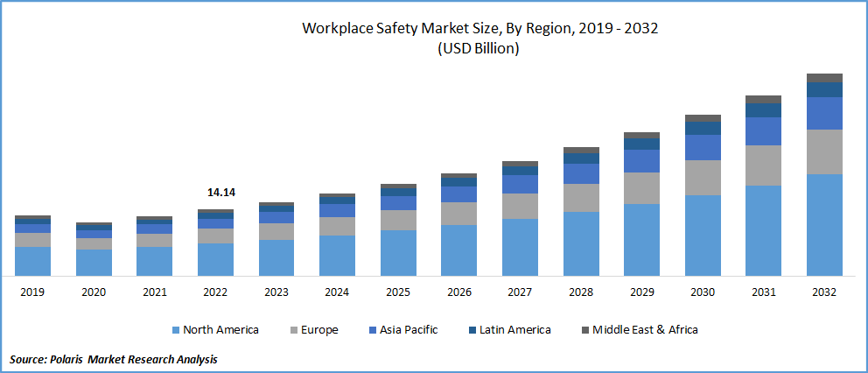
Task: Click the North America segment of the 2022 bar
Action: pos(215,259)
